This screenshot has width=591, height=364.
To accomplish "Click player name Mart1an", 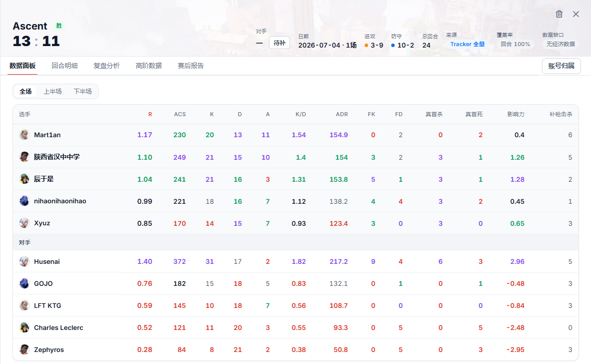I will (47, 135).
